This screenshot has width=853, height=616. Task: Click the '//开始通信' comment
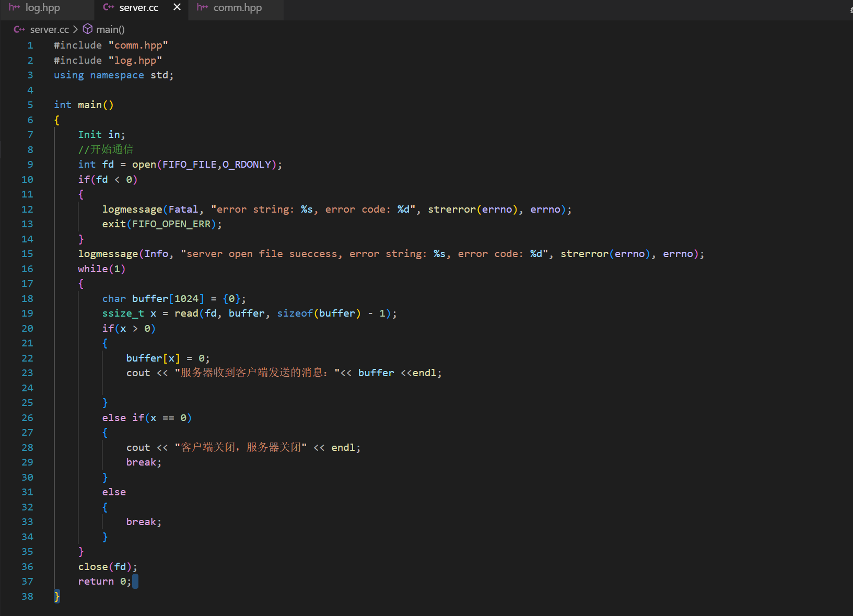(x=106, y=149)
